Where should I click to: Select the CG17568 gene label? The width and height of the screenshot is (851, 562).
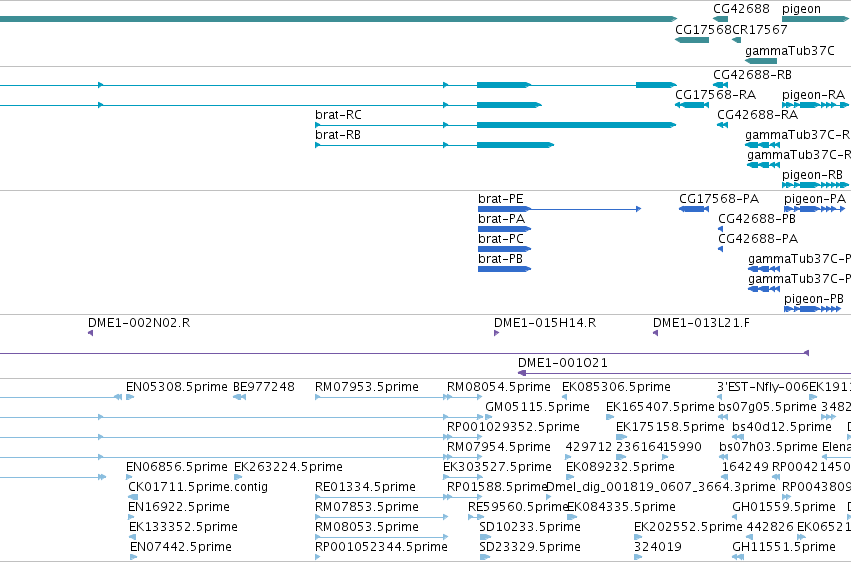tap(703, 29)
